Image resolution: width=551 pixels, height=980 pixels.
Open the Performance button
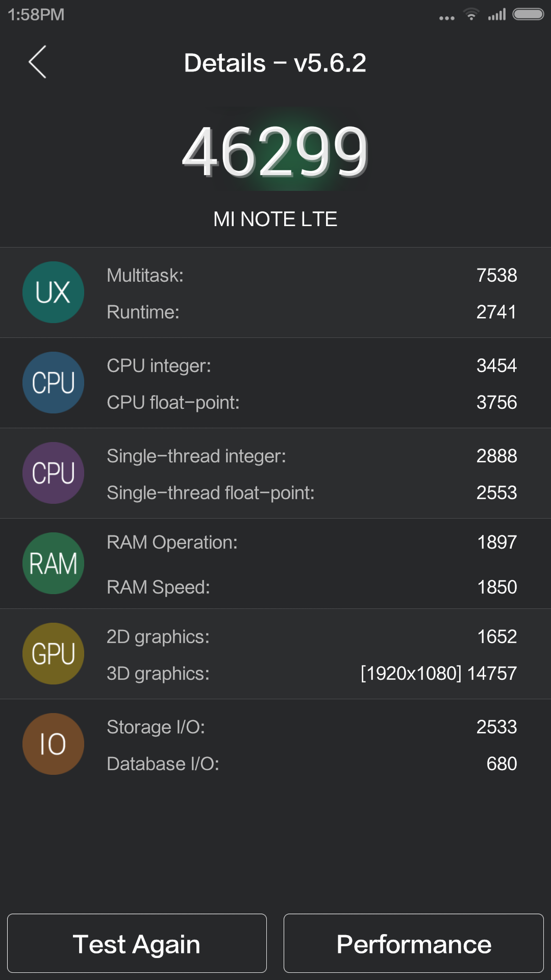coord(413,944)
